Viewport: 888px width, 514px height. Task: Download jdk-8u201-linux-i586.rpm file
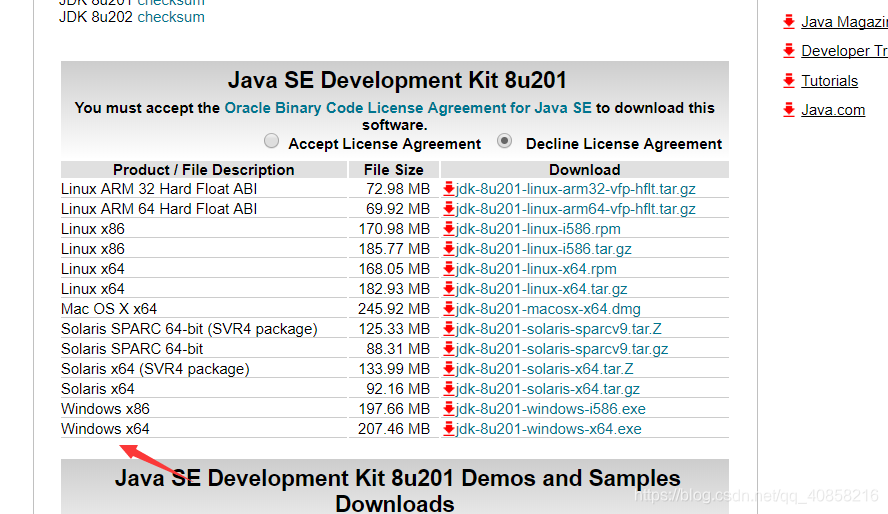click(x=538, y=229)
